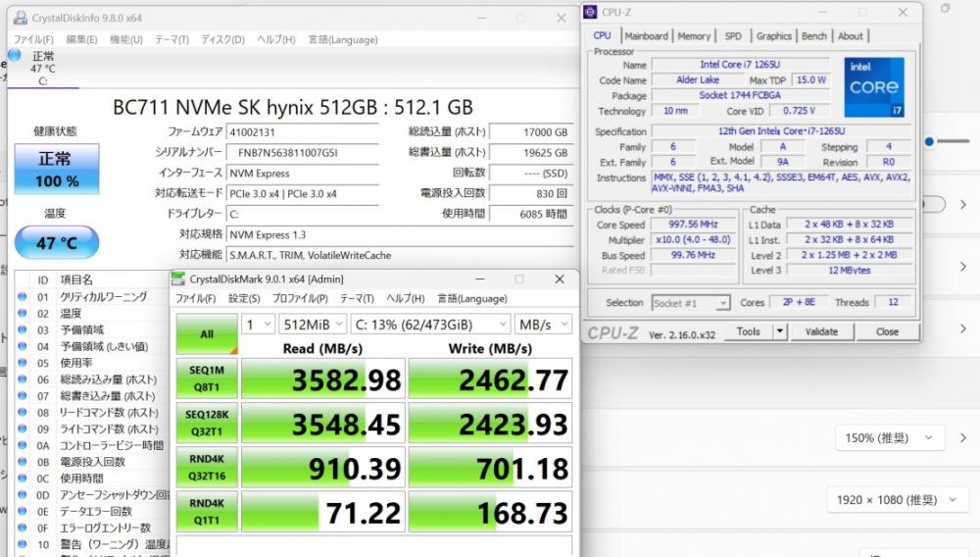The height and width of the screenshot is (557, 980).
Task: Open CrystalDiskInfo 言語(Language) menu
Action: [342, 39]
